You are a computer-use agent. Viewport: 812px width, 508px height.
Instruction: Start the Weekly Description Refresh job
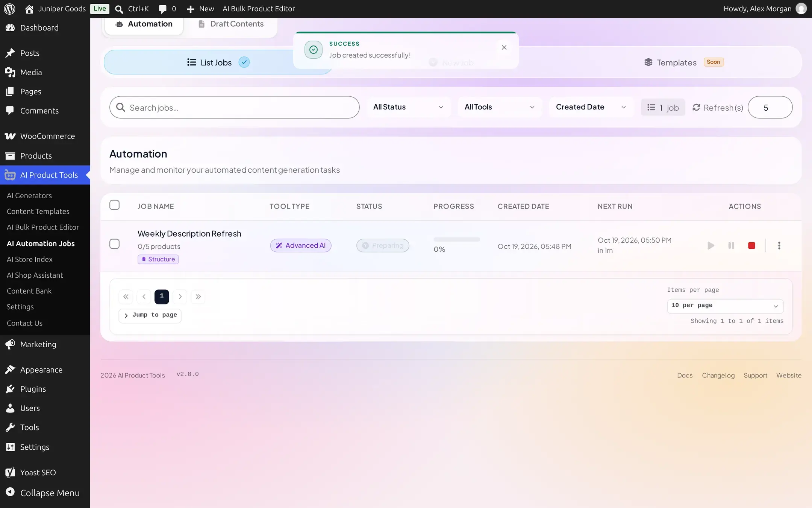[710, 246]
